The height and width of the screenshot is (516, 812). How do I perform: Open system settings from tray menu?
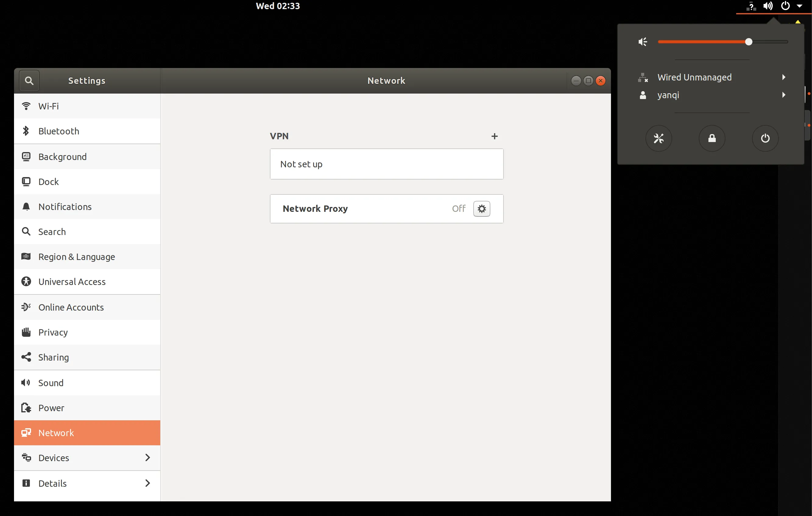(658, 138)
